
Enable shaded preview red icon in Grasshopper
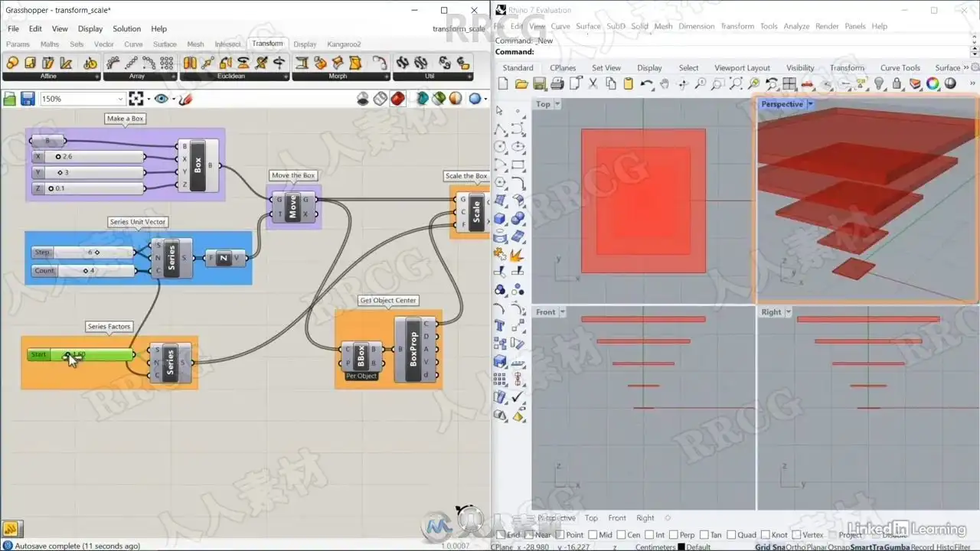(398, 99)
